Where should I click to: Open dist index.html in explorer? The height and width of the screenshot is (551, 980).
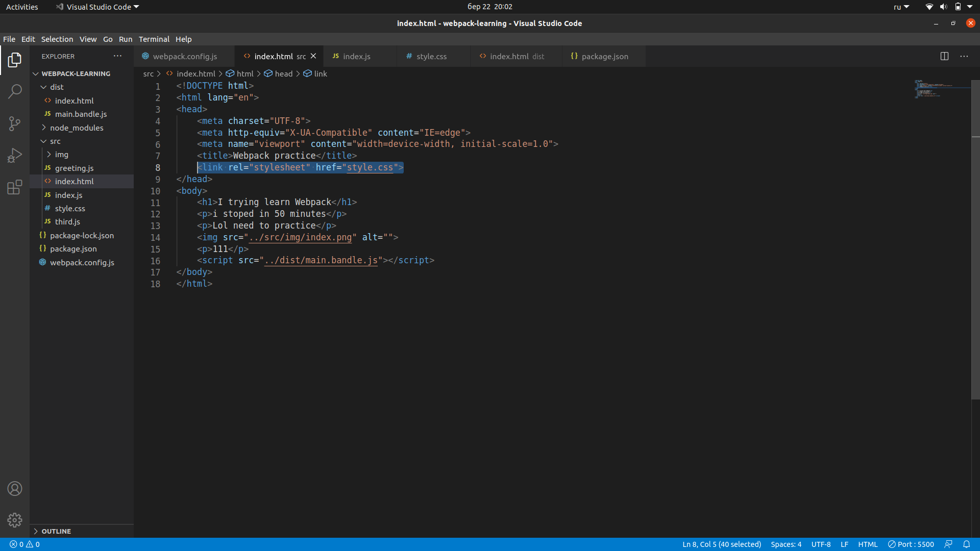[x=82, y=101]
